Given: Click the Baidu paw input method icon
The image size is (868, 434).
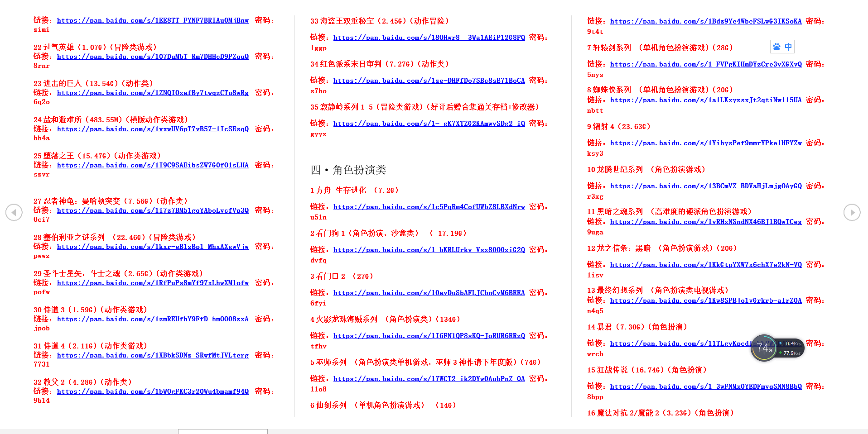Looking at the screenshot, I should (x=776, y=47).
